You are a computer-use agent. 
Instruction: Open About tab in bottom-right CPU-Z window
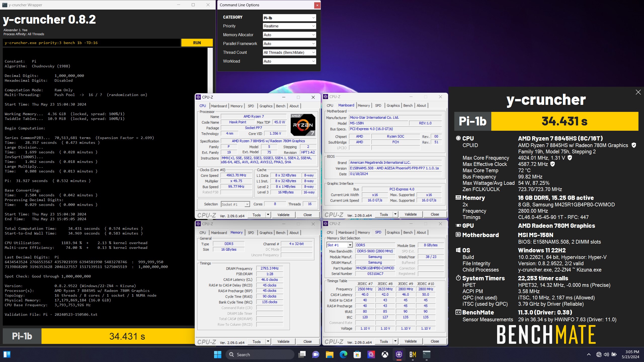click(421, 233)
